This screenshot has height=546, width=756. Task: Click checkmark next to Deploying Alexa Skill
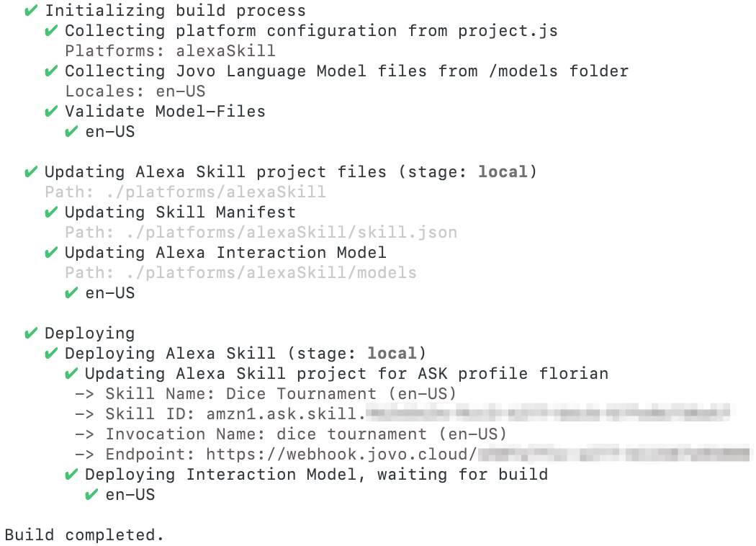point(51,354)
